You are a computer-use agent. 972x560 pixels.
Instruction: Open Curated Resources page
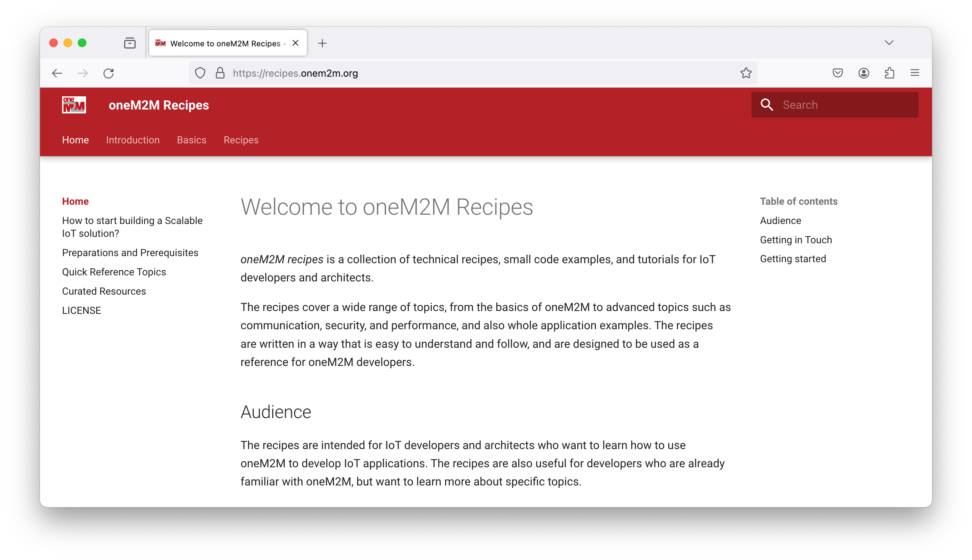pos(104,291)
